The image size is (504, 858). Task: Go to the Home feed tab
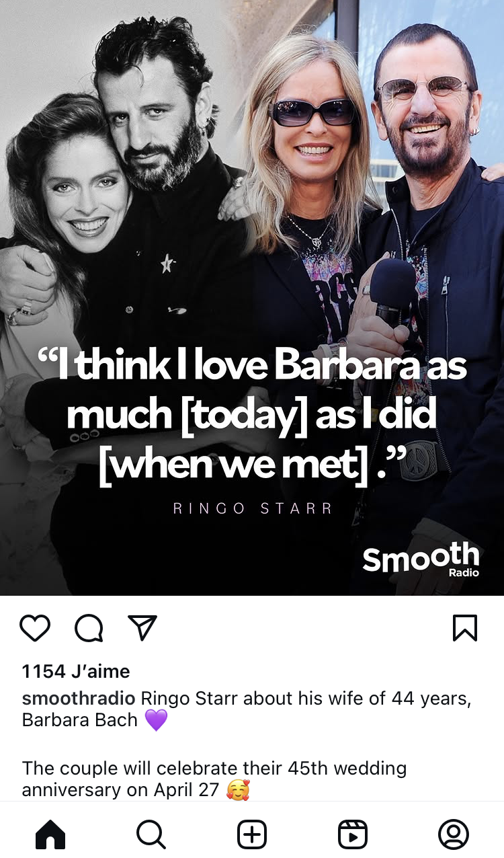pos(50,834)
